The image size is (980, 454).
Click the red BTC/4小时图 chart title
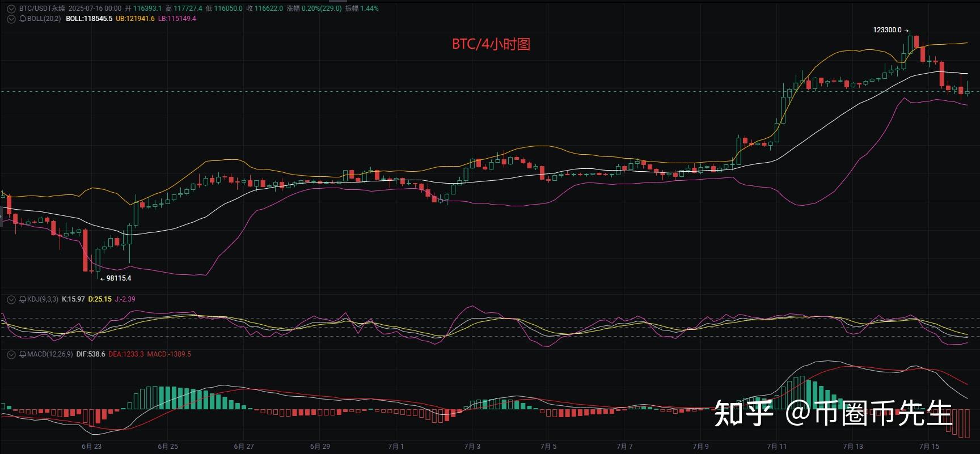pos(491,44)
